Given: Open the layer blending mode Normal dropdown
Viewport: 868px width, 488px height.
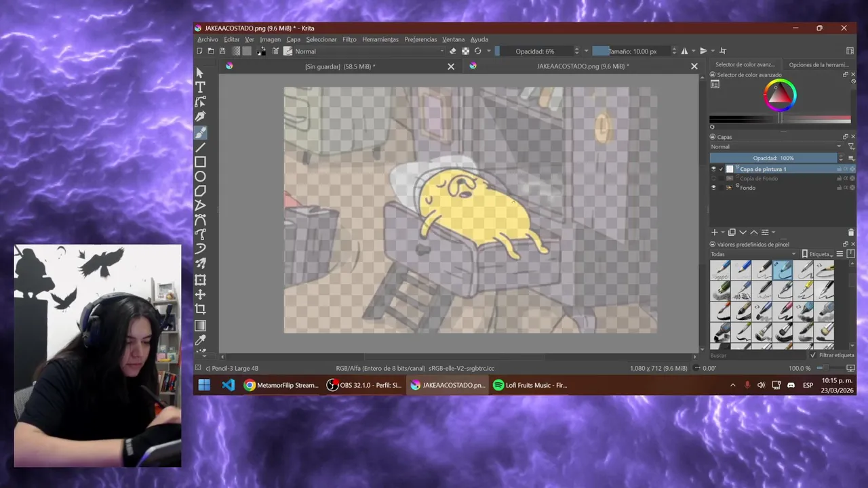Looking at the screenshot, I should point(776,146).
